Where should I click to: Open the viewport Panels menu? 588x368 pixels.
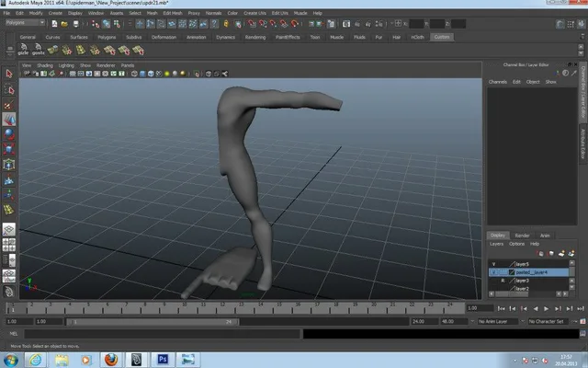click(128, 65)
